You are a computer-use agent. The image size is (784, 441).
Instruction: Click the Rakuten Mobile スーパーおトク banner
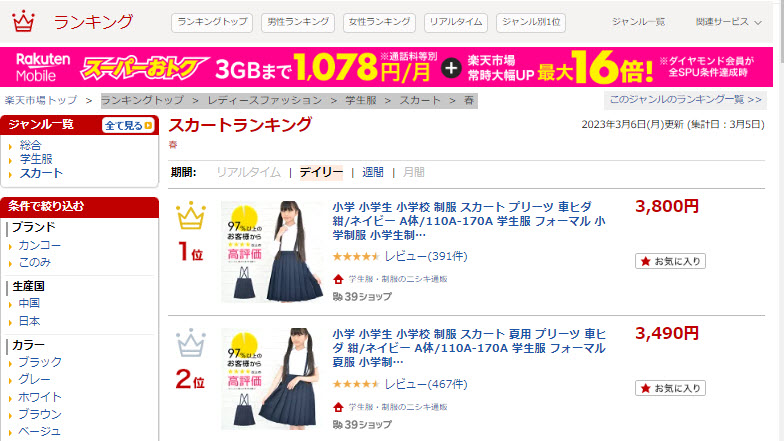(x=386, y=67)
